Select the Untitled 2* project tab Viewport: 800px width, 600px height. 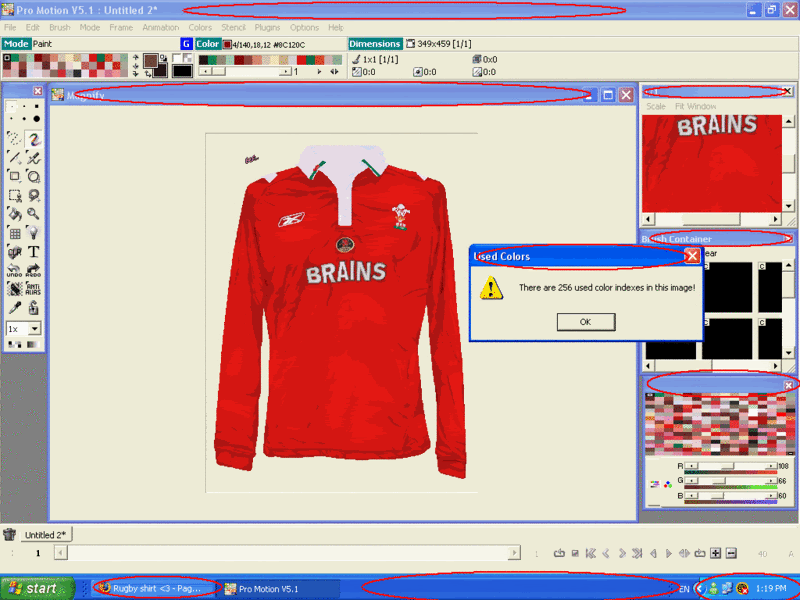pos(44,535)
